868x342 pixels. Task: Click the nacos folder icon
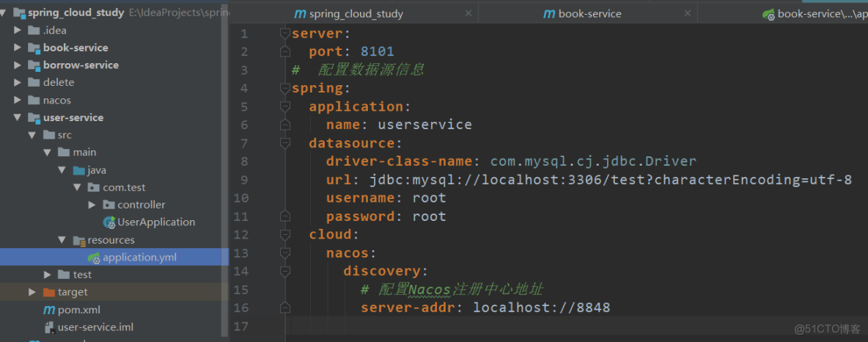[34, 101]
